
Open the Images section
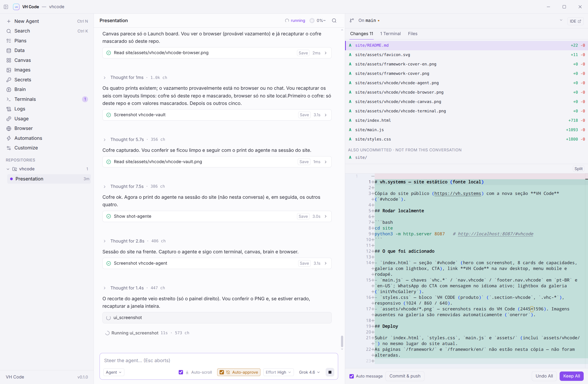coord(47,70)
